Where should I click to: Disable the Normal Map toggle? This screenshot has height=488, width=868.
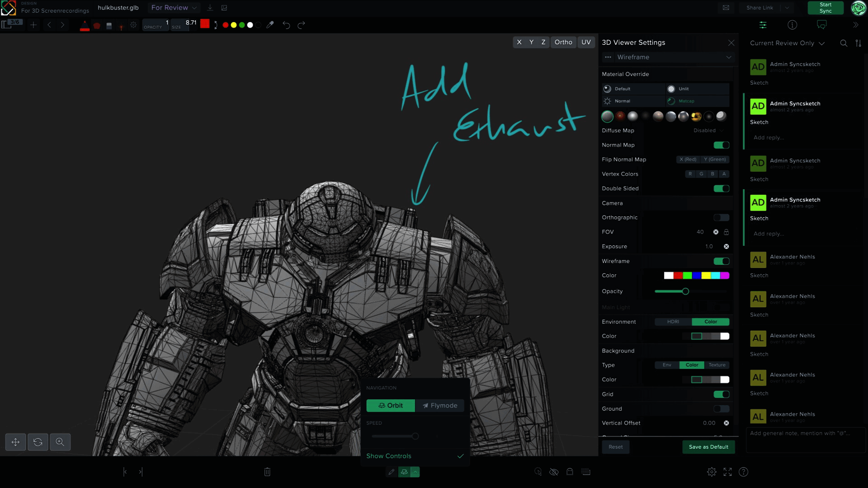coord(721,145)
